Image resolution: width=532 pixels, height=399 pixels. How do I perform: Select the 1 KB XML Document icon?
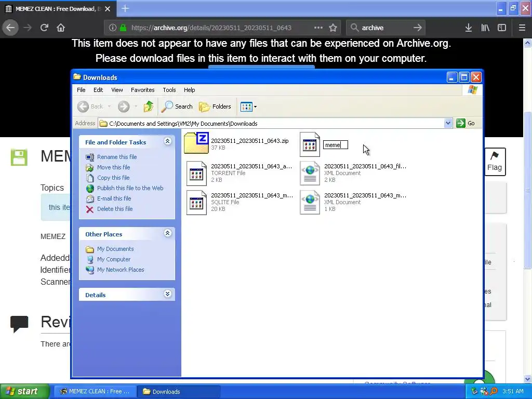[x=310, y=203]
